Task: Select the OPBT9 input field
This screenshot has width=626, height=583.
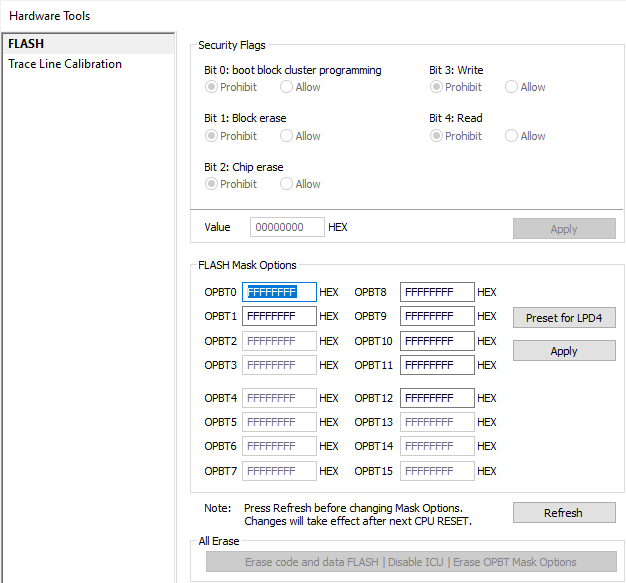Action: click(437, 316)
